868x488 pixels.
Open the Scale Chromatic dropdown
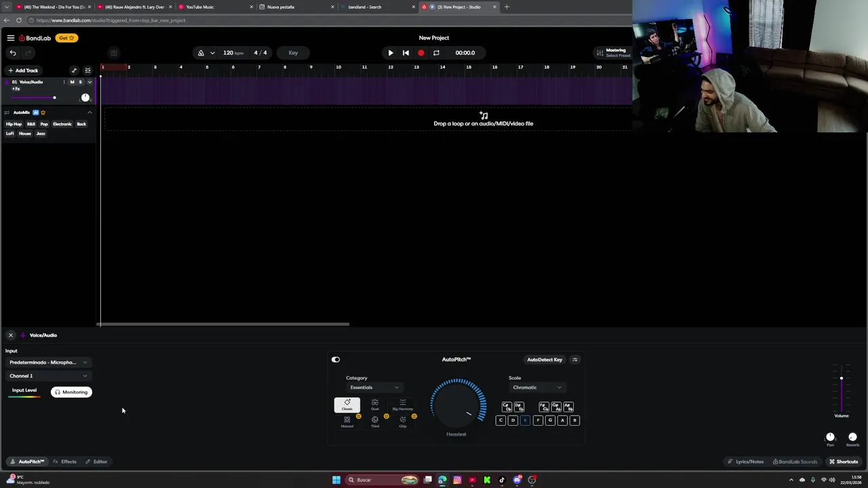pos(536,388)
